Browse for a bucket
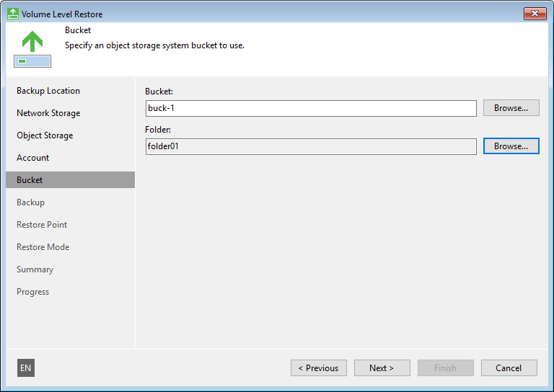554x392 pixels. [x=511, y=108]
